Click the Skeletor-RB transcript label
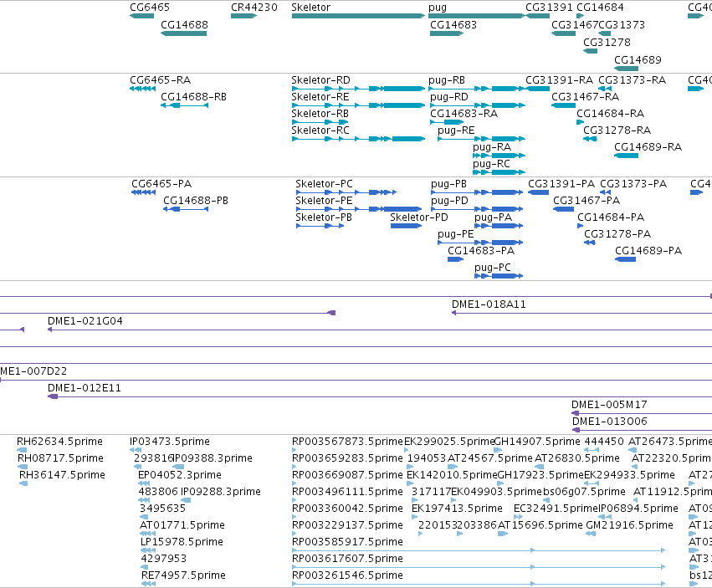 320,113
